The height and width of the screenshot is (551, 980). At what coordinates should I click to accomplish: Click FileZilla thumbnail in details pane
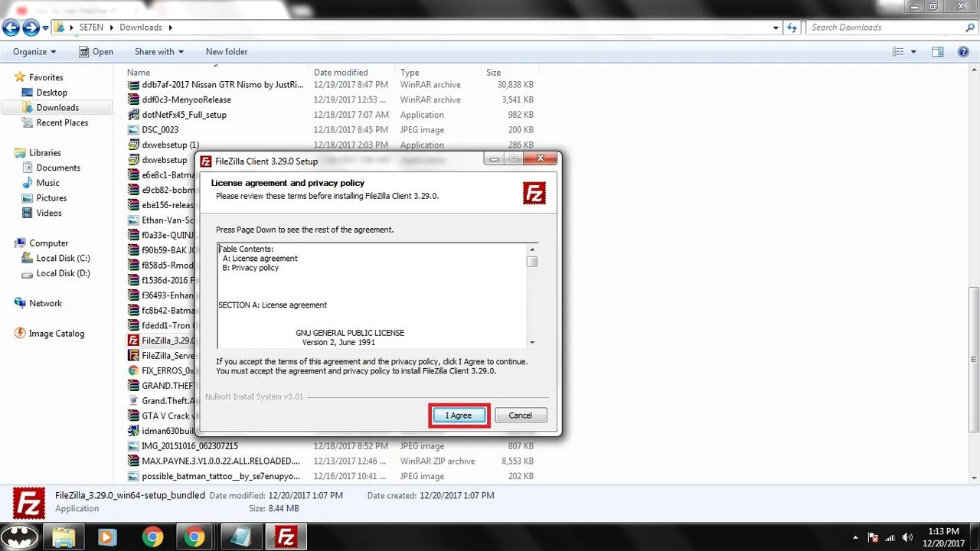(28, 503)
